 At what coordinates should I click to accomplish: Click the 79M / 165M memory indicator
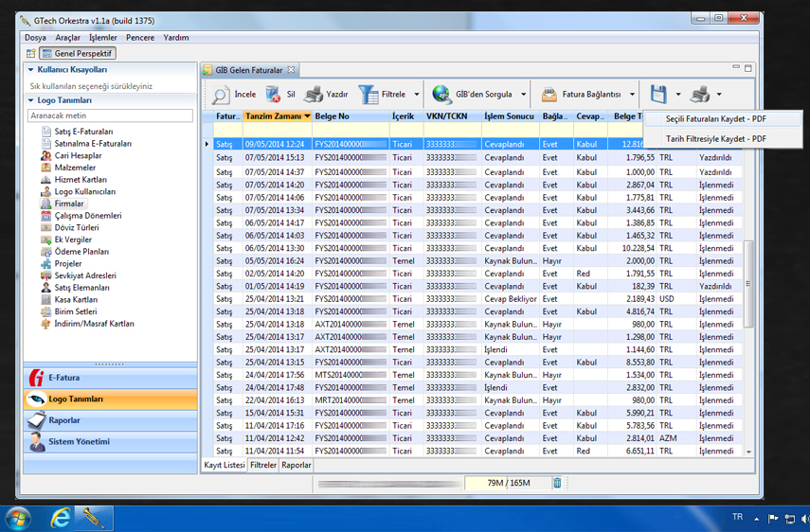point(509,483)
